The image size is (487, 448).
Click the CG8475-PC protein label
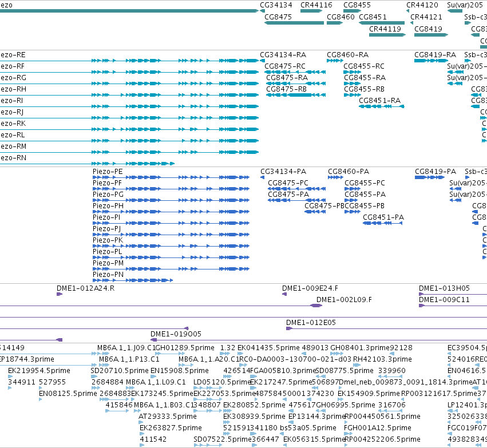point(288,183)
